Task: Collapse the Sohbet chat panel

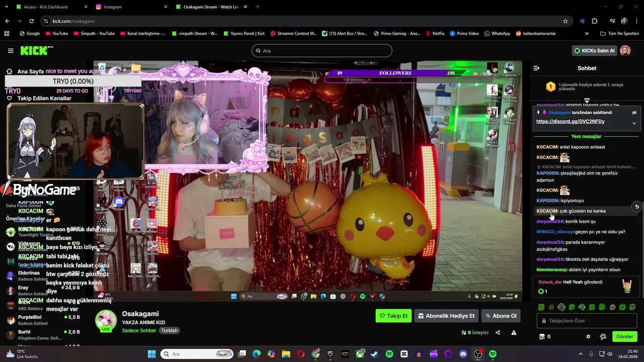Action: [536, 68]
